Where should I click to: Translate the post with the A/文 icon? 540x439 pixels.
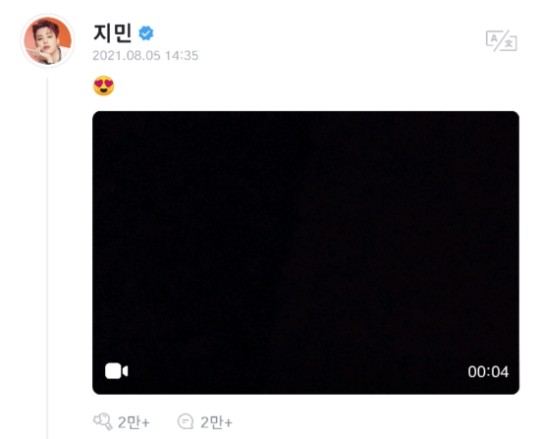coord(501,41)
